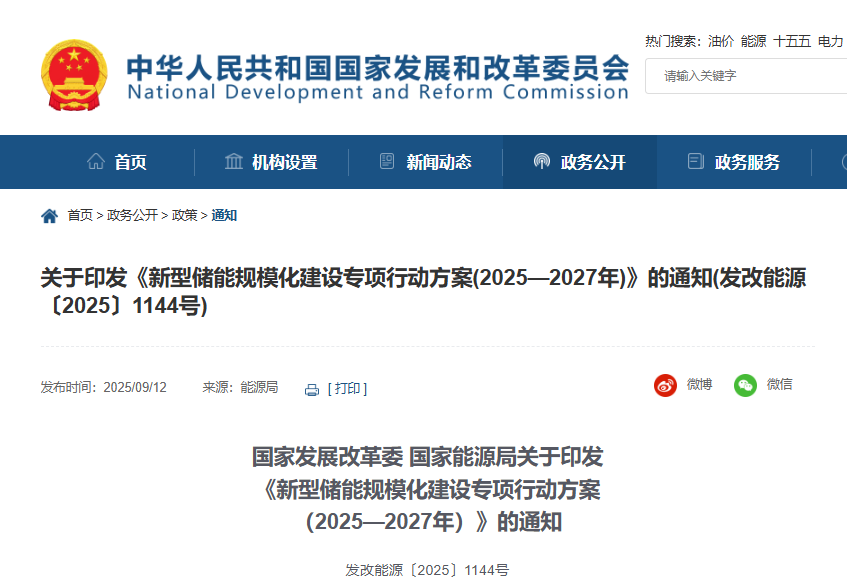Image resolution: width=847 pixels, height=588 pixels.
Task: Click hot search term 十五五
Action: pos(792,41)
